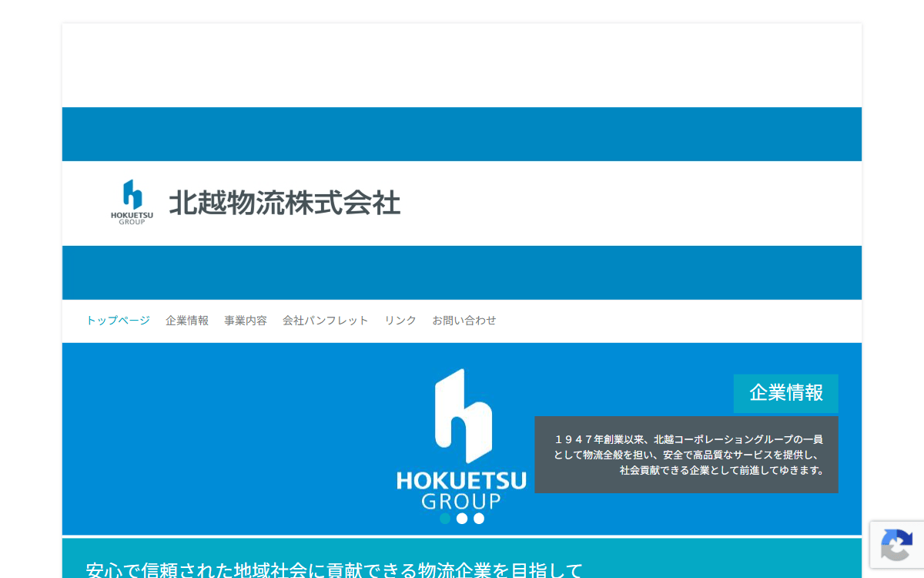Click the 企業情報 slide caption button
The height and width of the screenshot is (578, 924).
pos(786,393)
